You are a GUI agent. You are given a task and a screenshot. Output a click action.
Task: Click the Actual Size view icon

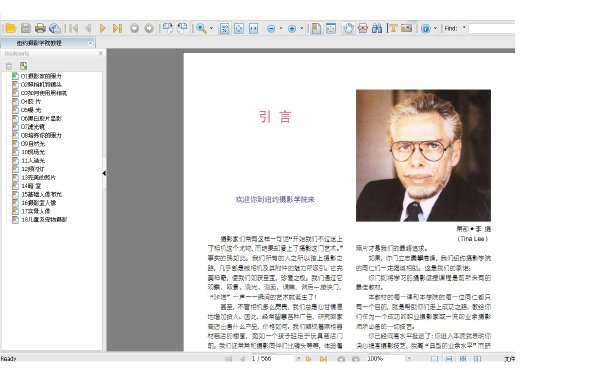coord(225,28)
